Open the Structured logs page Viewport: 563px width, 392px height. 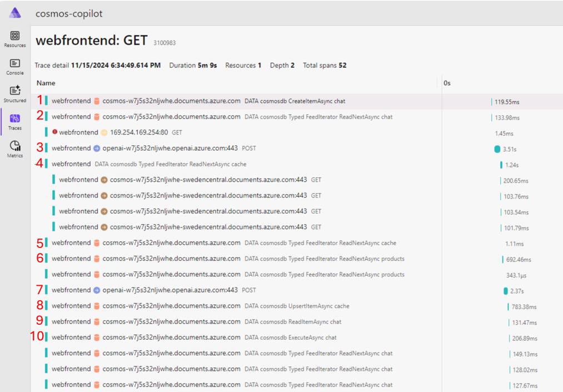click(15, 94)
